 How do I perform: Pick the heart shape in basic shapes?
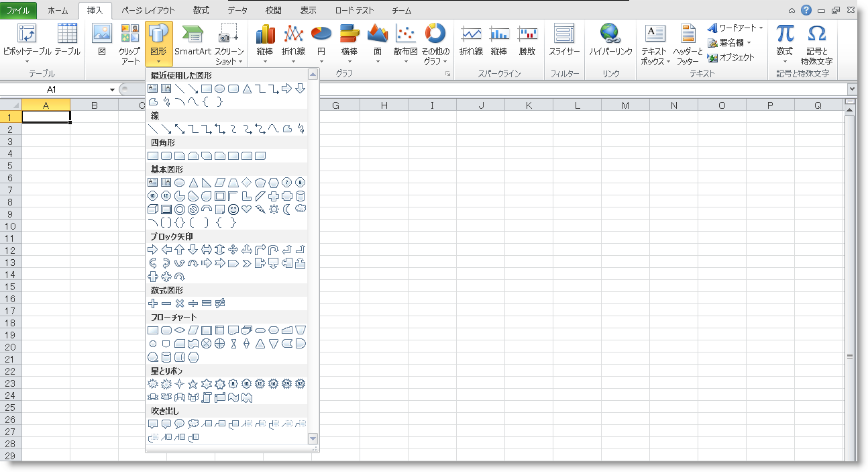[x=247, y=209]
